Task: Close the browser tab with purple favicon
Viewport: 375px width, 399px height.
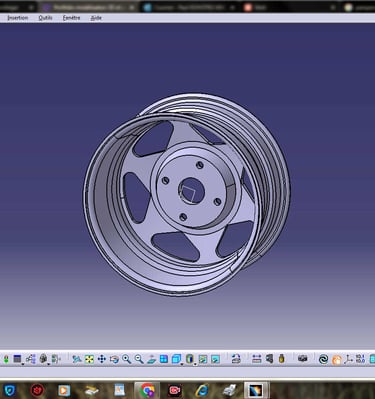Action: point(132,7)
